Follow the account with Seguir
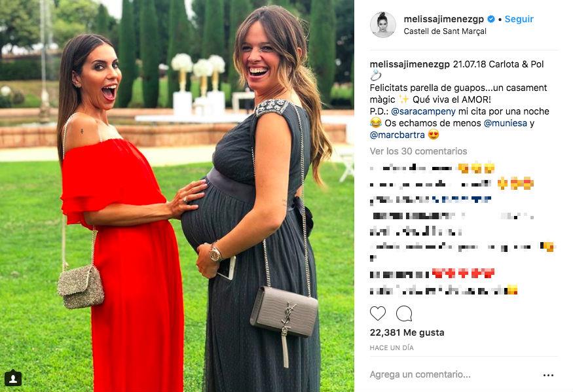The image size is (573, 392). (519, 19)
